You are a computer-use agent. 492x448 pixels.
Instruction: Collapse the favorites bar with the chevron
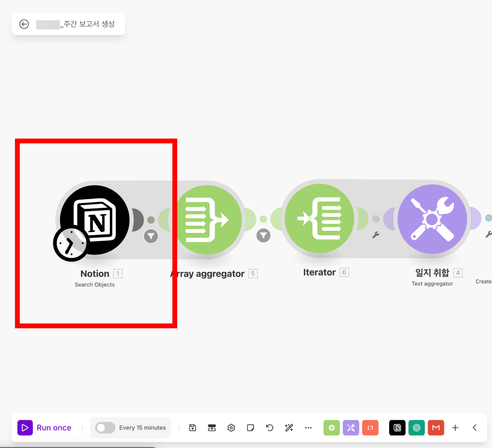(475, 427)
